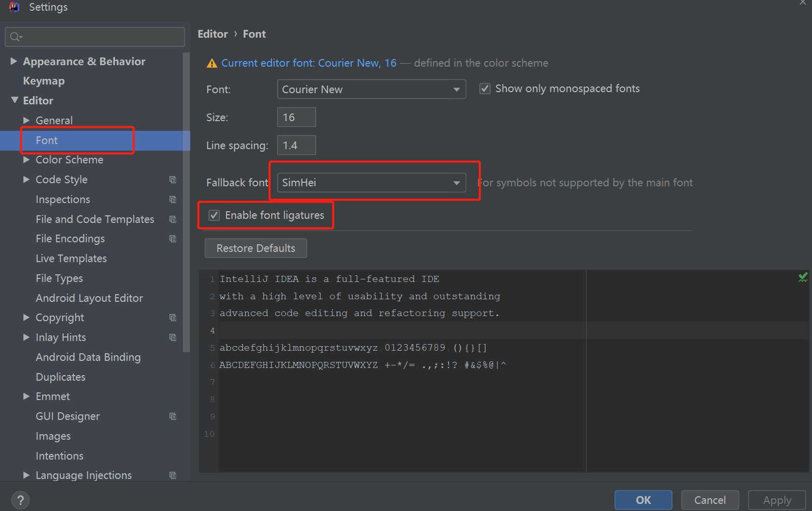The height and width of the screenshot is (511, 812).
Task: Click the project-level icon beside GUI Designer
Action: click(x=173, y=416)
